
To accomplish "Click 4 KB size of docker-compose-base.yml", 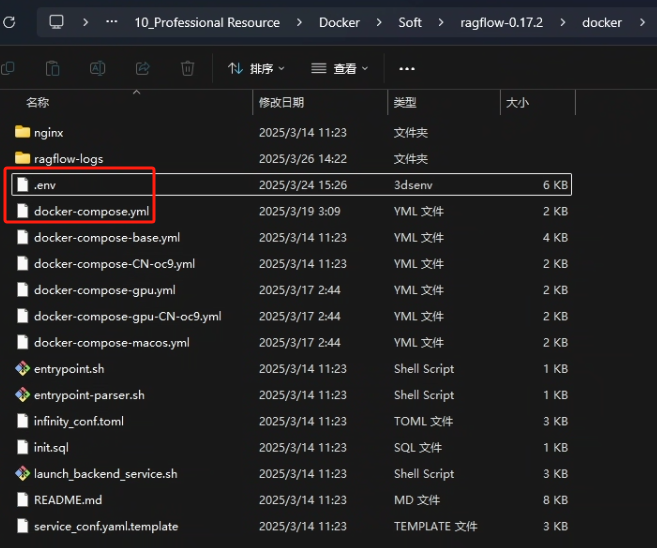I will point(556,238).
